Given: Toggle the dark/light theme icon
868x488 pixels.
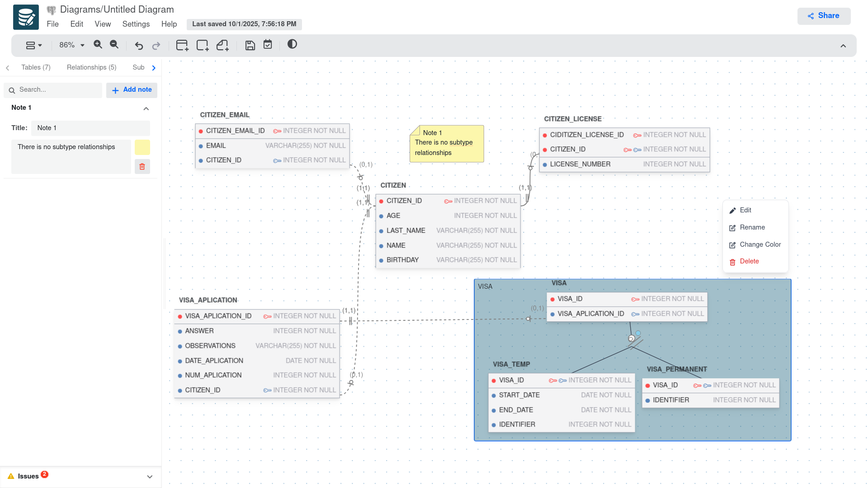Looking at the screenshot, I should tap(292, 44).
